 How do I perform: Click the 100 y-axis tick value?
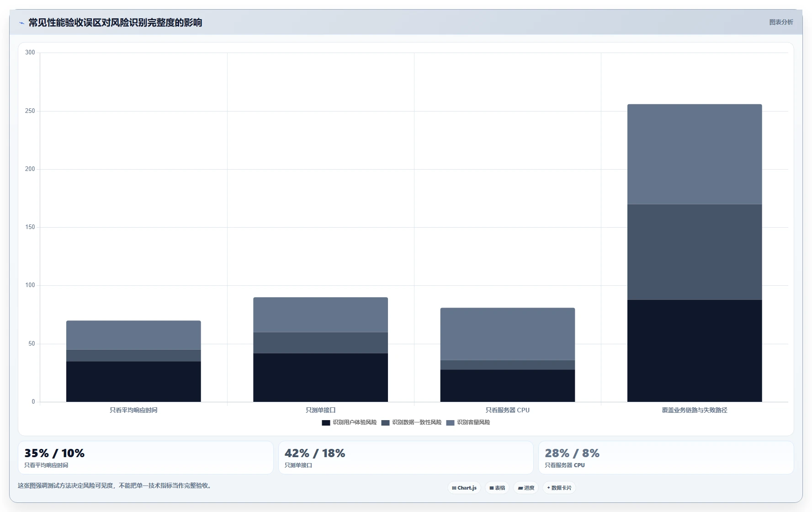tap(30, 285)
